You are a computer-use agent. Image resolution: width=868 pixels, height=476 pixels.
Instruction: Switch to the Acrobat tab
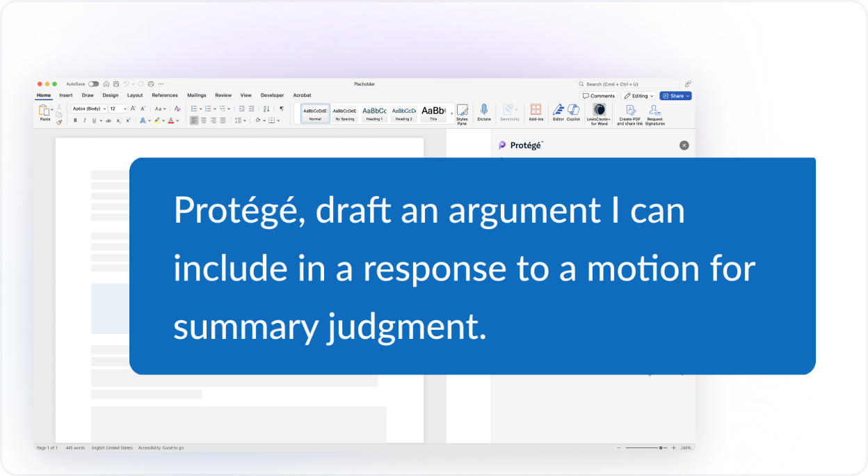(302, 95)
